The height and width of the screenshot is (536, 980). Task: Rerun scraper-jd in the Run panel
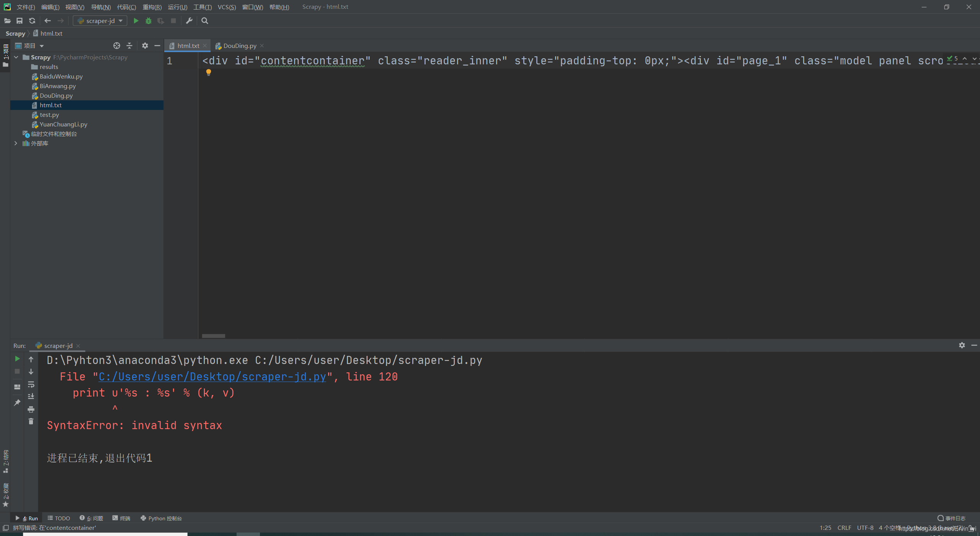[x=17, y=359]
